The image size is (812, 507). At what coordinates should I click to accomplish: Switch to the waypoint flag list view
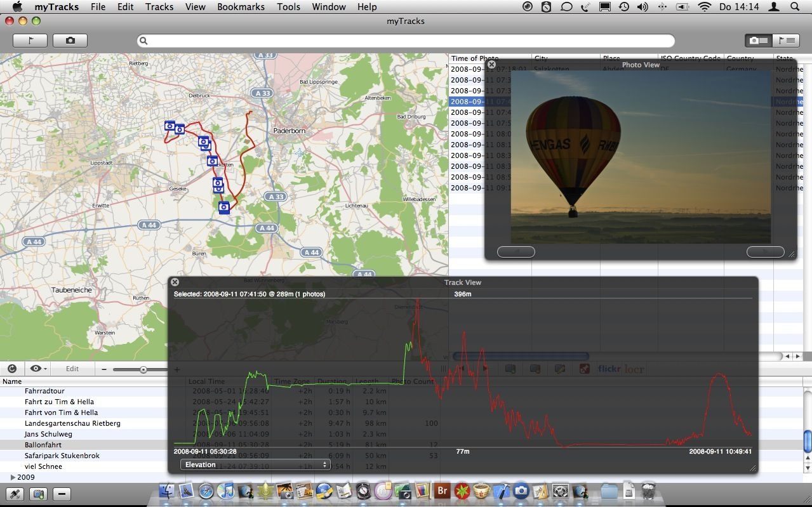point(785,41)
